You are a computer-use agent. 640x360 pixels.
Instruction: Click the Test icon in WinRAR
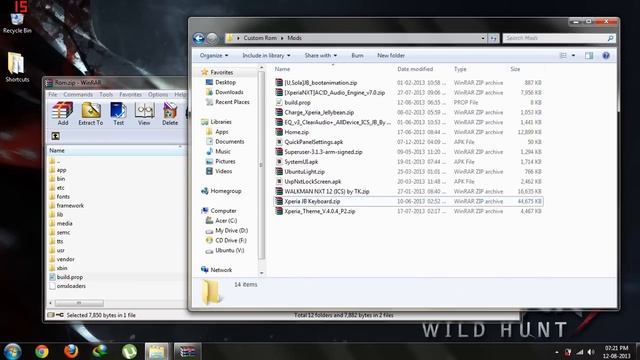[118, 113]
